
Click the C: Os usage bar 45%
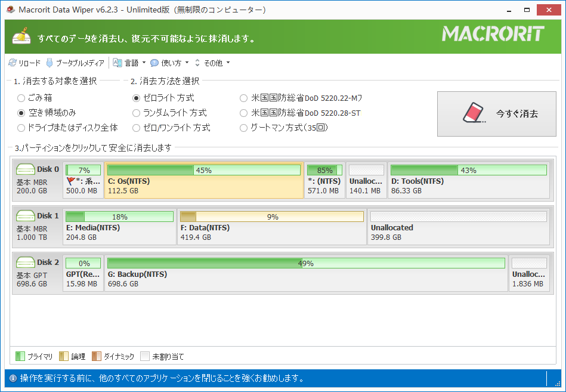point(204,170)
